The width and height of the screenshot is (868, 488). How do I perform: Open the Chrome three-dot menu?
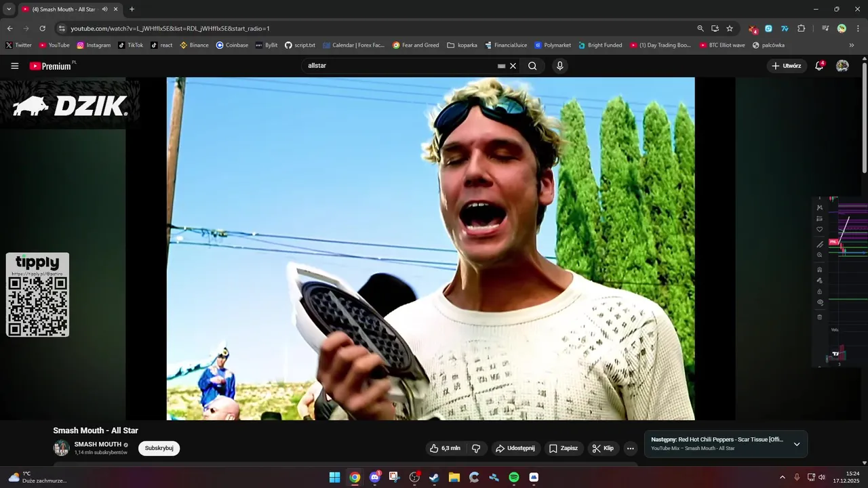click(858, 28)
